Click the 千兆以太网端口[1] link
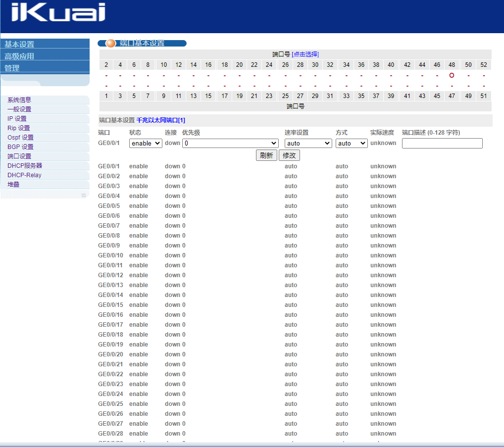Screen dimensions: 504x447 (x=161, y=120)
